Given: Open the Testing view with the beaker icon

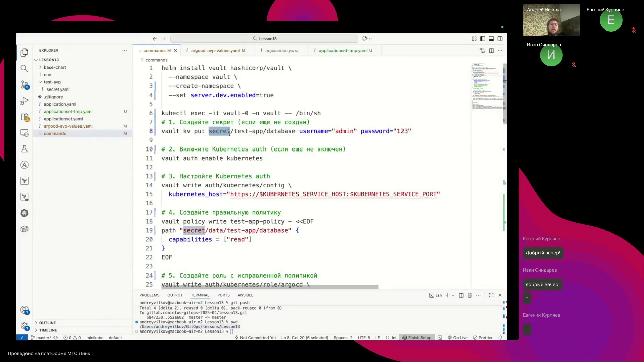Looking at the screenshot, I should [x=24, y=149].
